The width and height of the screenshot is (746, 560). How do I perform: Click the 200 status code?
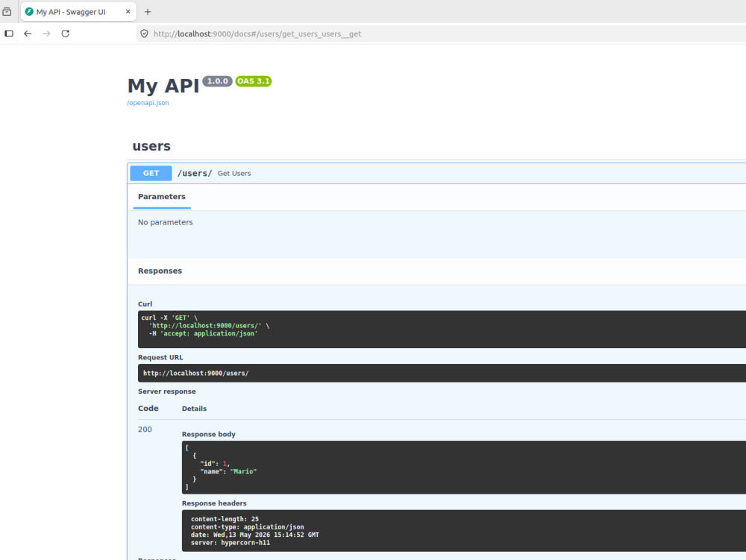145,430
